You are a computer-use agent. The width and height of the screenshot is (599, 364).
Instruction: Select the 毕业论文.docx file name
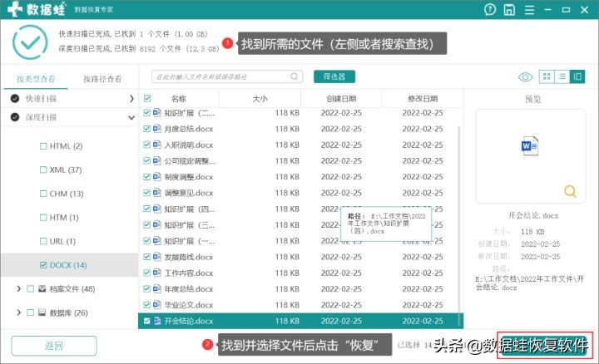tap(189, 305)
